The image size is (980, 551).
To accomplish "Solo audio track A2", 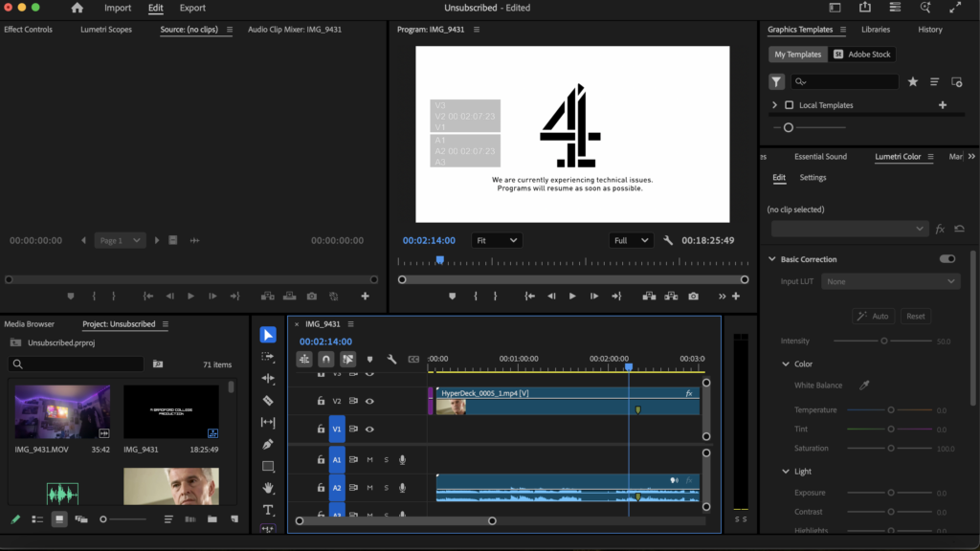I will [x=387, y=488].
